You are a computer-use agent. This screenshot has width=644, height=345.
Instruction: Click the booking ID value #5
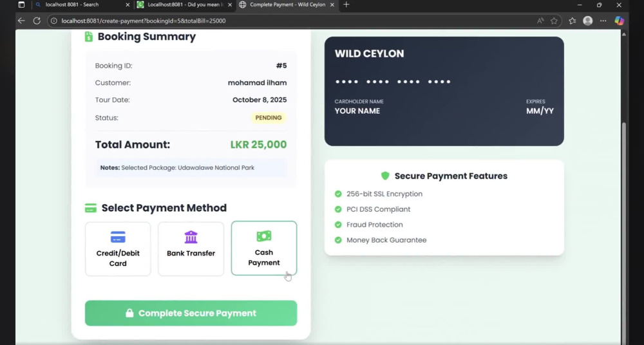click(x=281, y=66)
